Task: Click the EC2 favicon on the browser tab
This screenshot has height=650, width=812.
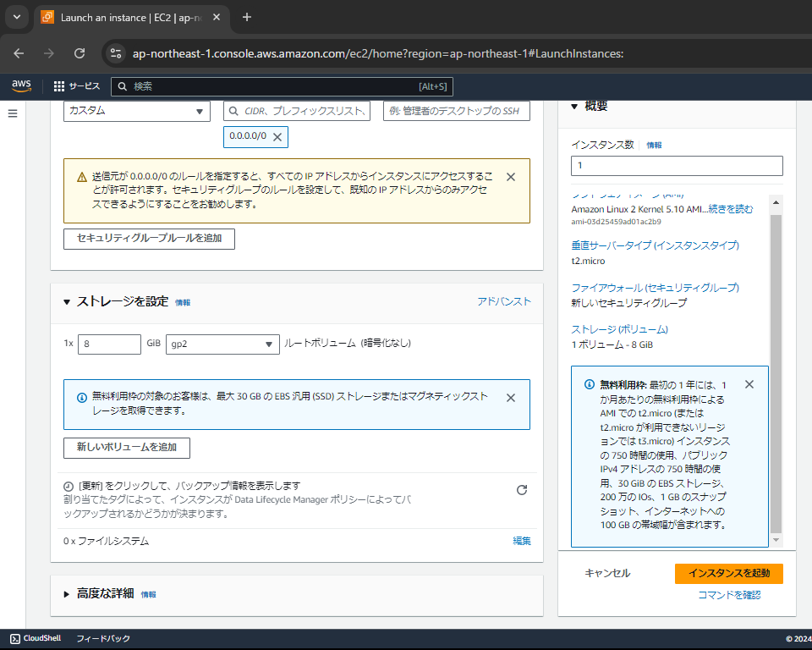Action: (x=47, y=17)
